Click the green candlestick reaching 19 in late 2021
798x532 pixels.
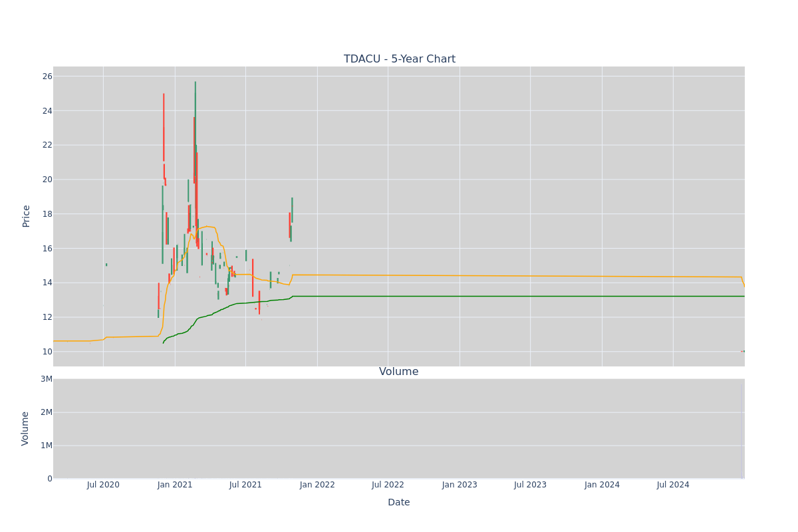point(292,210)
